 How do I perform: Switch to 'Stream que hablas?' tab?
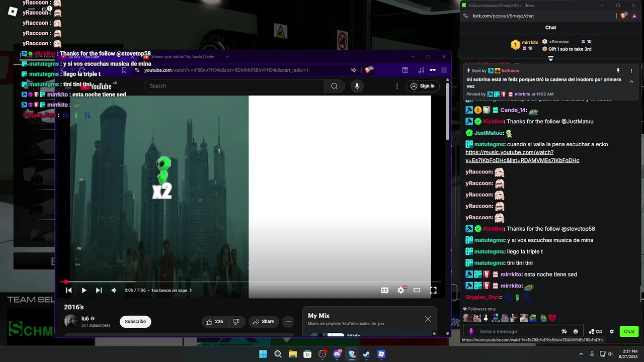tap(183, 57)
